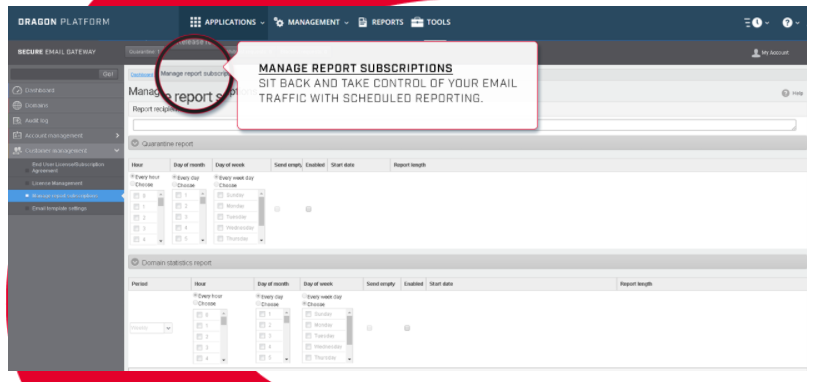Click the question mark help icon in header

click(787, 23)
